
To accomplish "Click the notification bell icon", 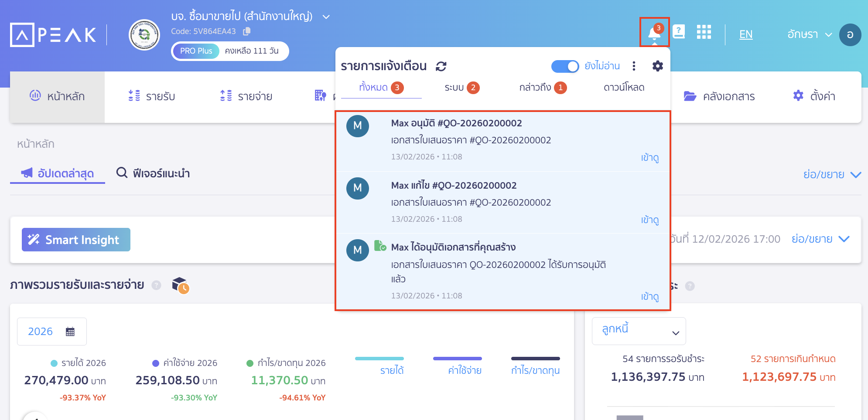I will coord(653,33).
